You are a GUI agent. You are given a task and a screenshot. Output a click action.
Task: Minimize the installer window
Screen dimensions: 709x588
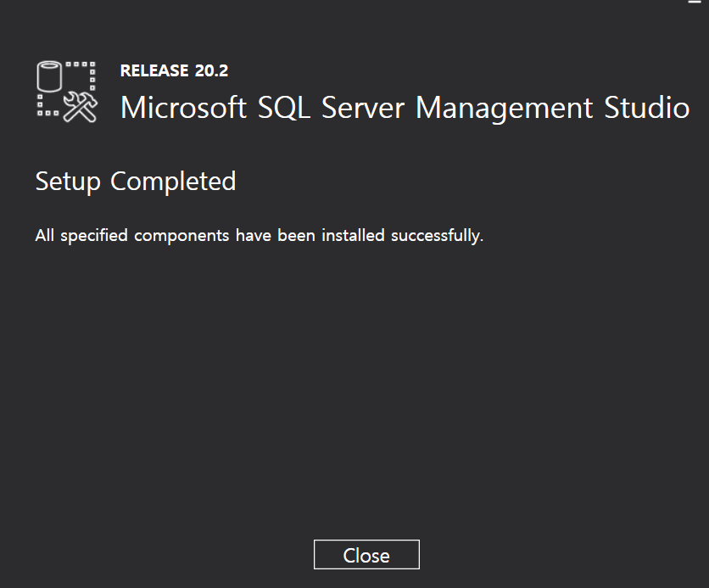[694, 2]
